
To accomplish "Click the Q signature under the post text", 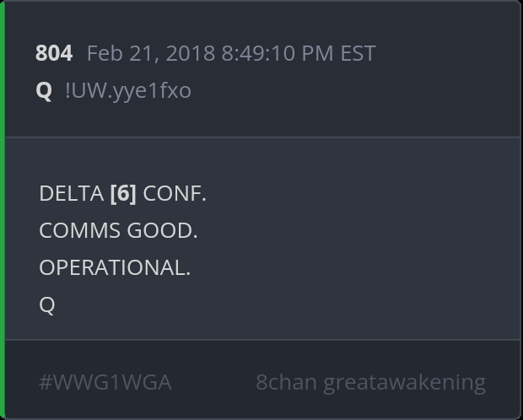I will click(47, 304).
